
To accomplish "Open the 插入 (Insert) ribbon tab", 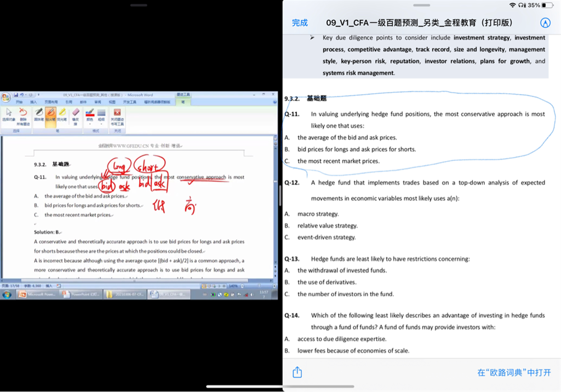I will [x=33, y=102].
